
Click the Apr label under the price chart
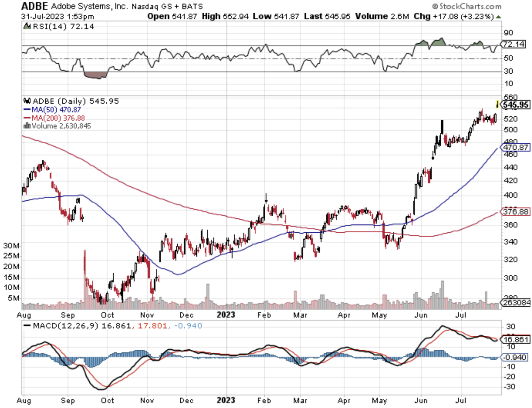pyautogui.click(x=344, y=315)
